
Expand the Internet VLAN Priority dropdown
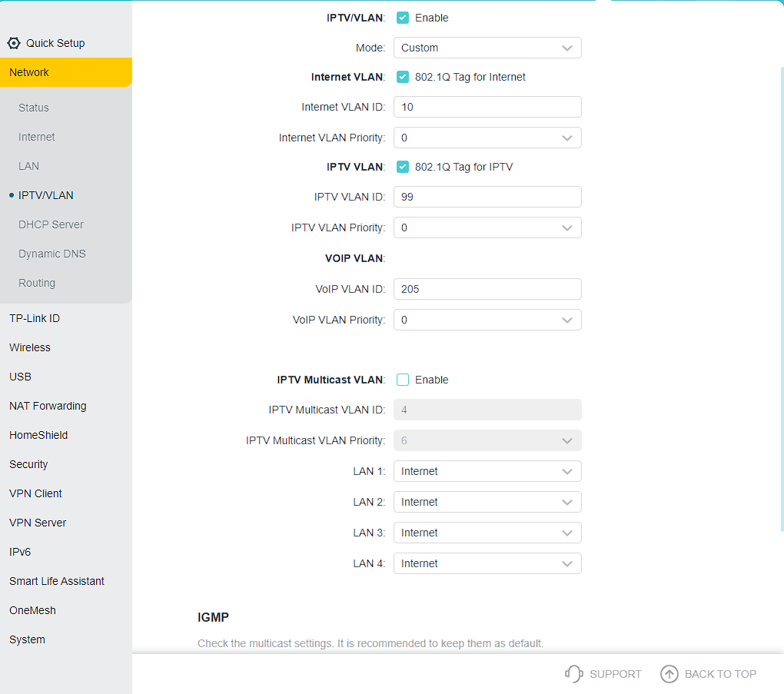coord(487,138)
